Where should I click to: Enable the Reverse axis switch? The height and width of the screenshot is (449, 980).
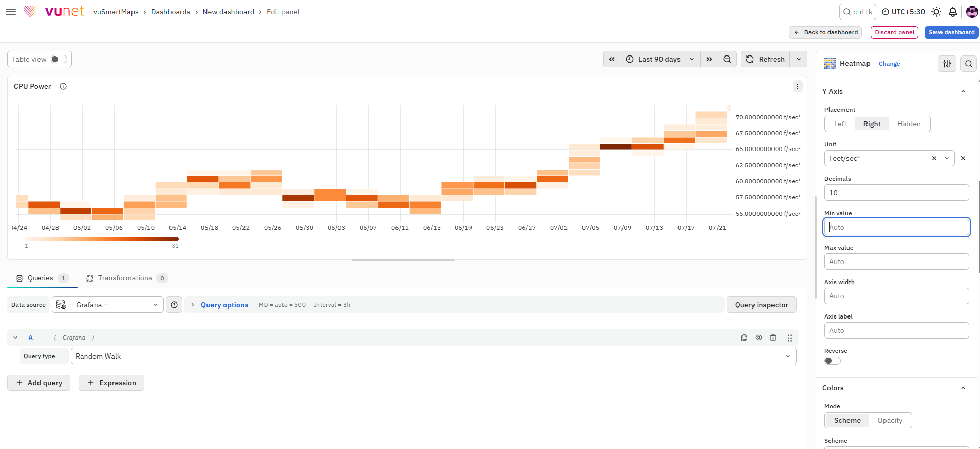tap(833, 361)
